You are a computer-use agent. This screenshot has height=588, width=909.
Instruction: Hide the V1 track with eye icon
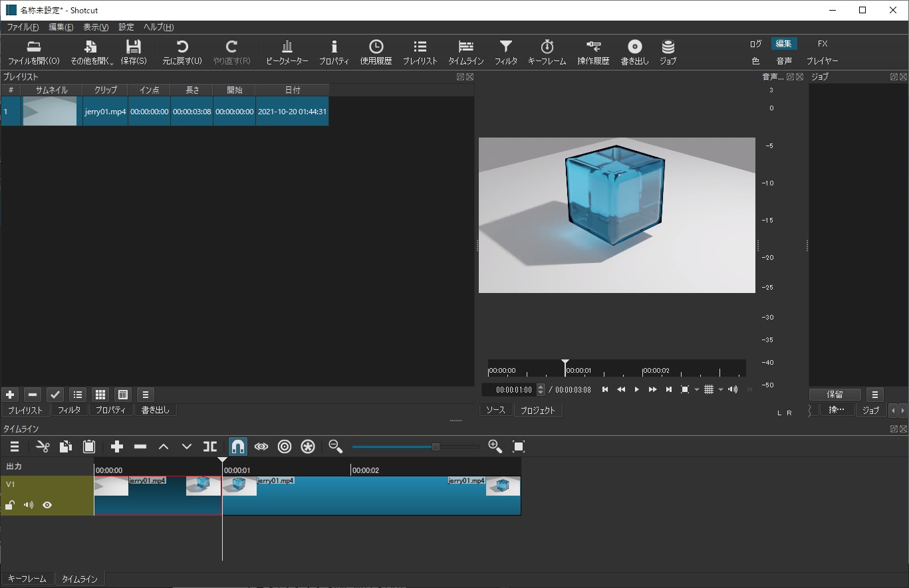pyautogui.click(x=47, y=505)
